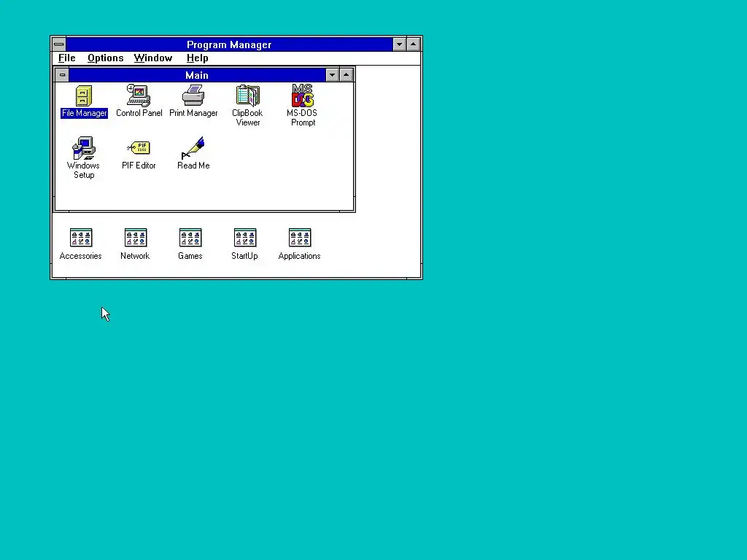Select the File Manager cabinet icon
The width and height of the screenshot is (747, 560).
pyautogui.click(x=84, y=96)
